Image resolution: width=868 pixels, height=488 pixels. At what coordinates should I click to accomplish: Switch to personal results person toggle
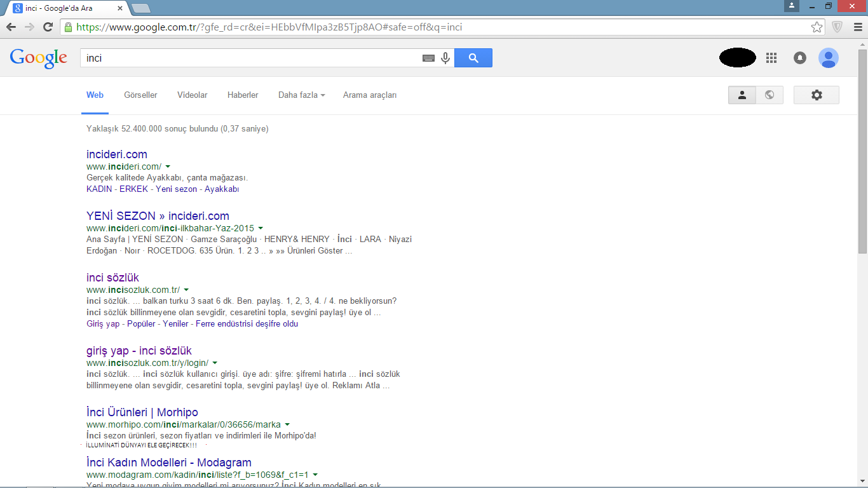click(742, 95)
